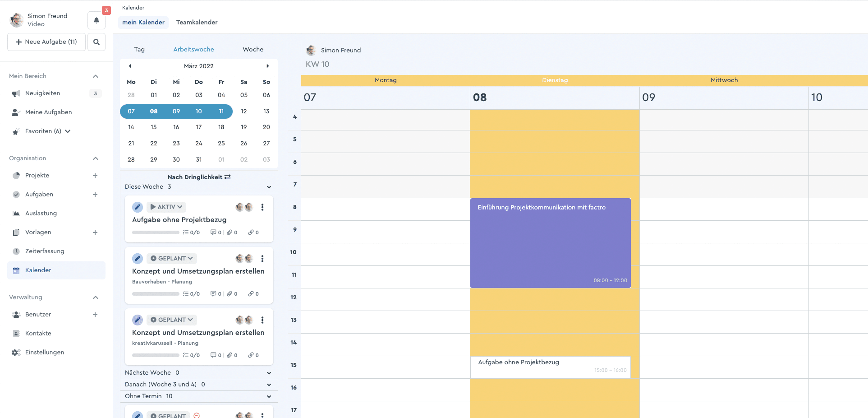Open the notifications bell icon
The height and width of the screenshot is (418, 868).
point(96,20)
